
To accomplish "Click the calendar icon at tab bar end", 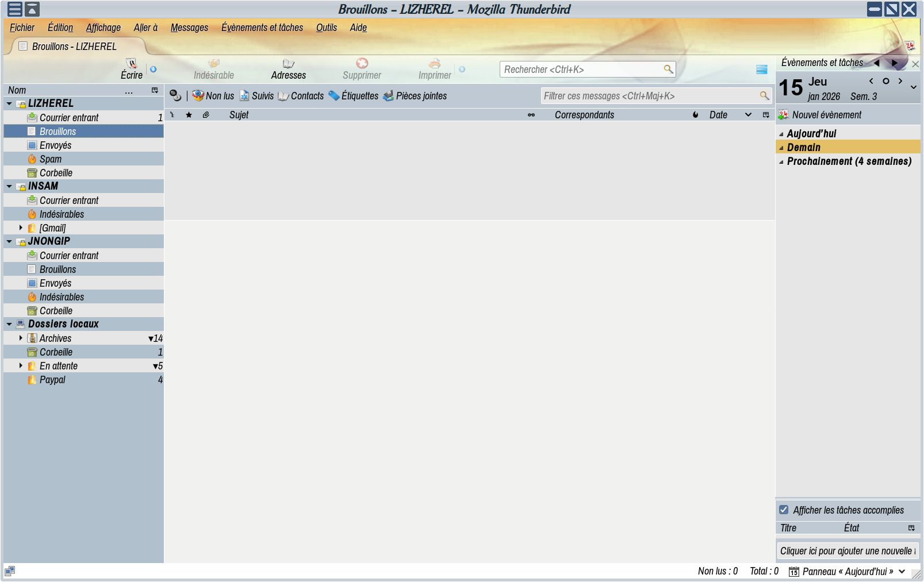I will pyautogui.click(x=910, y=45).
